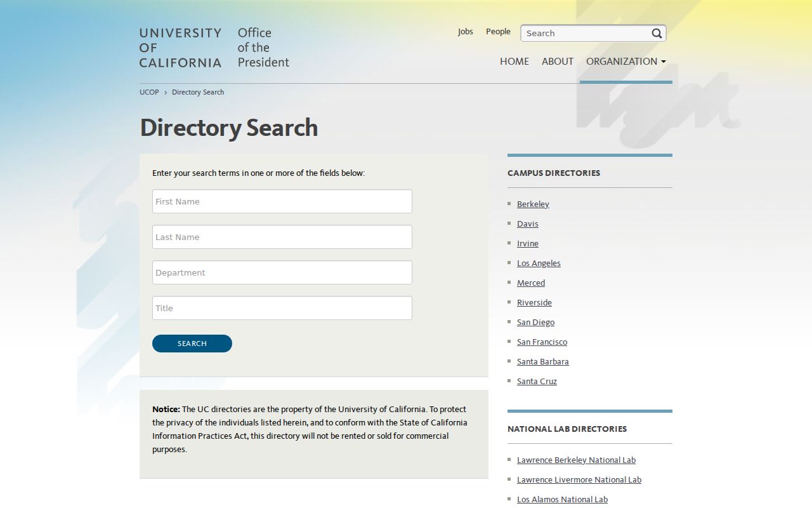Open Los Alamos National Lab directory
Viewport: 812px width, 508px height.
(562, 499)
